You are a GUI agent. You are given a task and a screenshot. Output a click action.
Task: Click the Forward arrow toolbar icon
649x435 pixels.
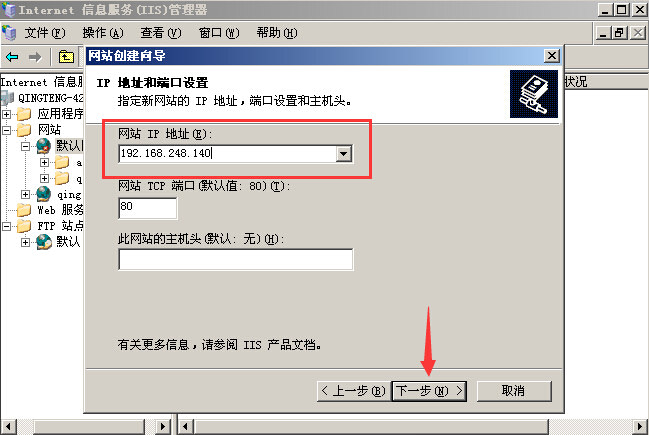[35, 57]
